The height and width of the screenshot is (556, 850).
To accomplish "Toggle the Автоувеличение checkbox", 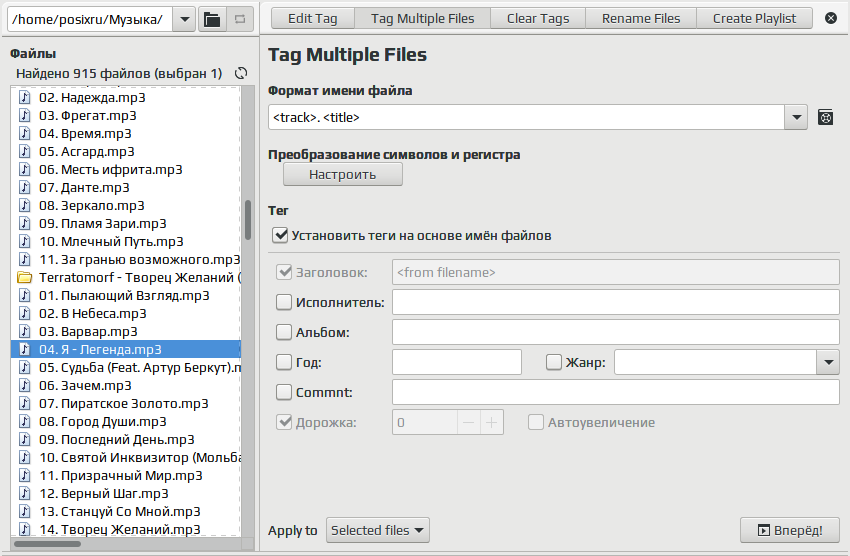I will click(536, 422).
